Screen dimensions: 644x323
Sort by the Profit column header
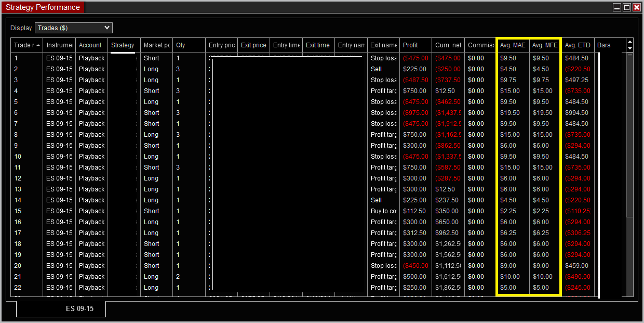[x=415, y=45]
